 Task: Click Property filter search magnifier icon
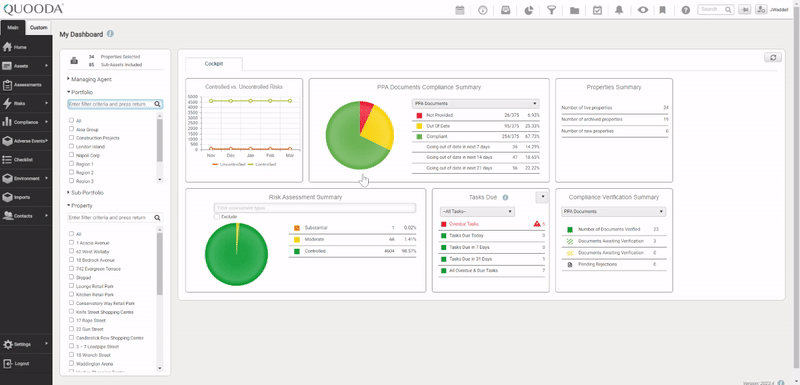158,218
